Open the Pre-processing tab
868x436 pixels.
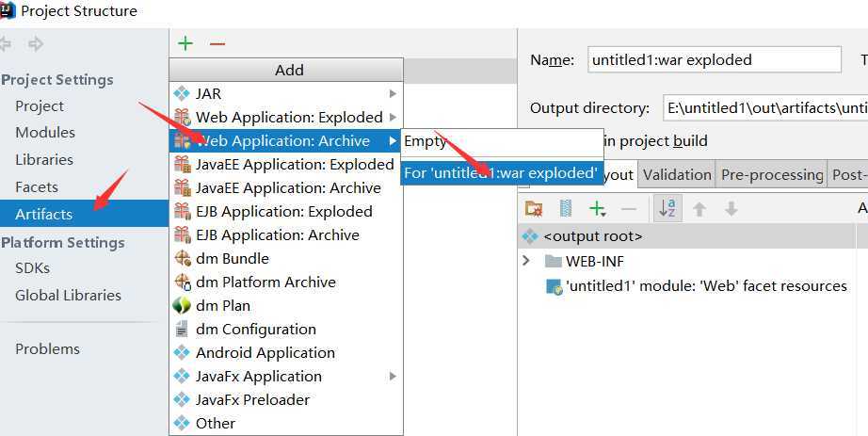(772, 174)
